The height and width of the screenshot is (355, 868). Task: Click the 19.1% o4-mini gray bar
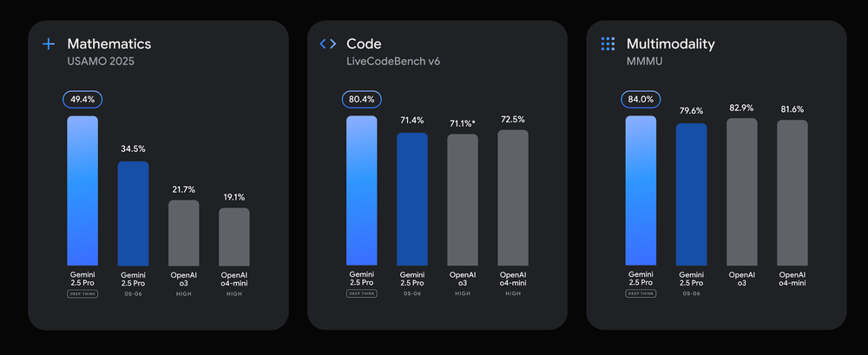(x=234, y=236)
